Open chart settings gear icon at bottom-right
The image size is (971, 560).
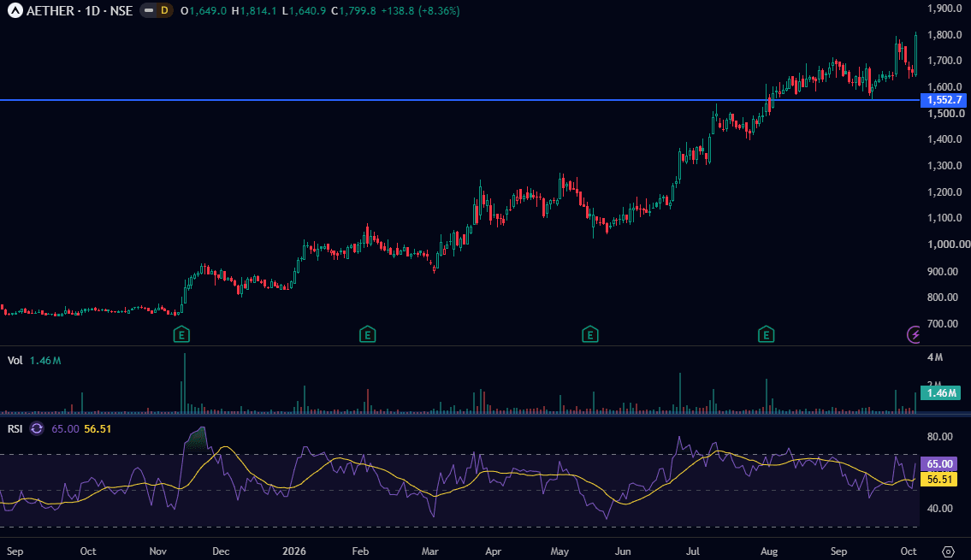(948, 551)
